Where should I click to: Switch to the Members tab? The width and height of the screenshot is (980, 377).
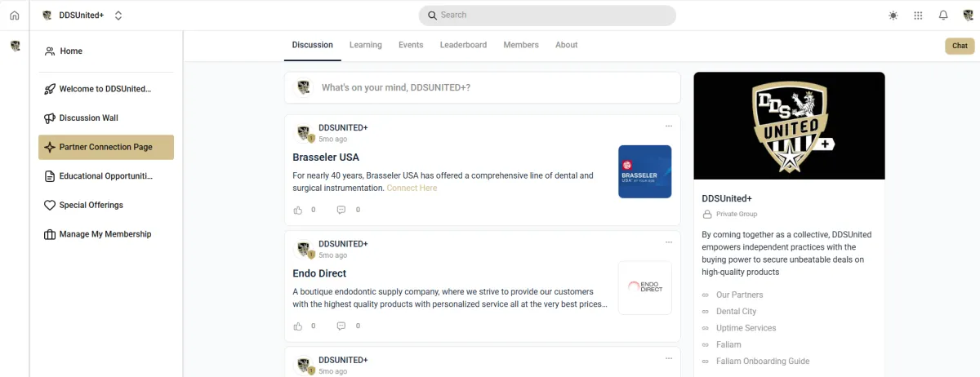[x=521, y=45]
